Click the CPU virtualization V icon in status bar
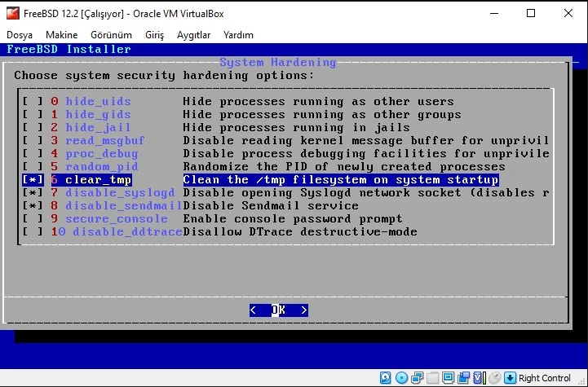The image size is (588, 387). click(x=479, y=378)
